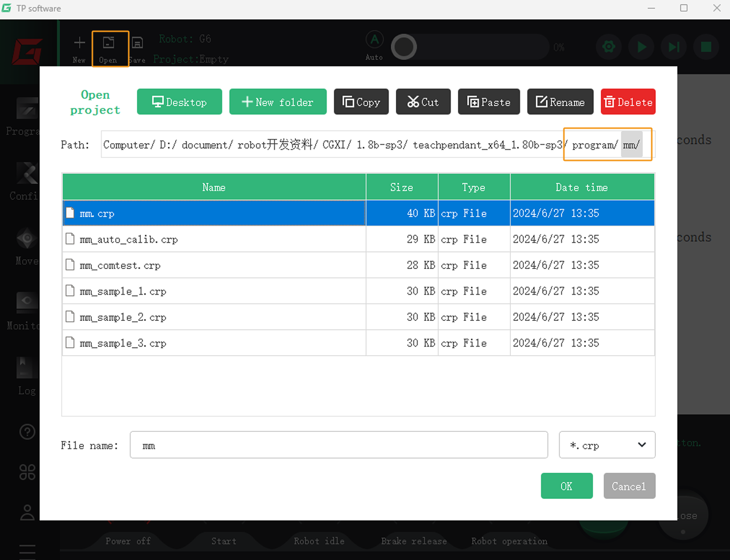Confirm with the OK button
This screenshot has width=730, height=560.
[566, 486]
